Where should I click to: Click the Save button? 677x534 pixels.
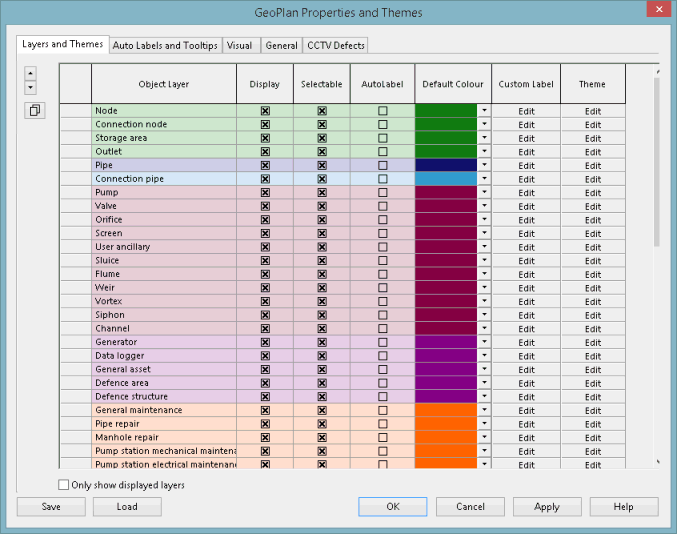(x=51, y=506)
